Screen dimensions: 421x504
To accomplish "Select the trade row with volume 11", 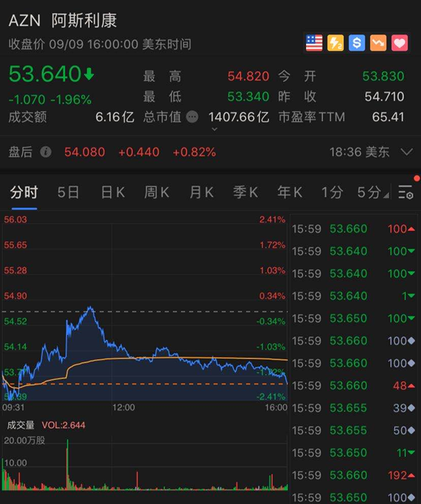I will pos(353,452).
